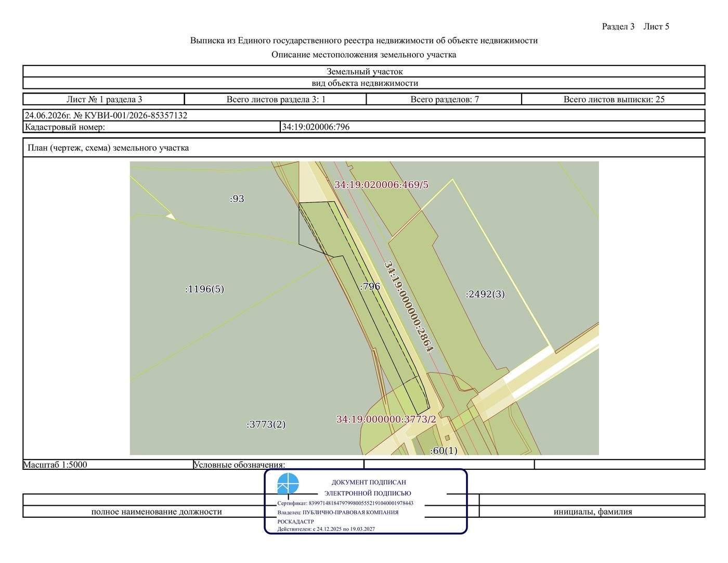
Task: Select parcel label :2492(3)
Action: pos(485,294)
